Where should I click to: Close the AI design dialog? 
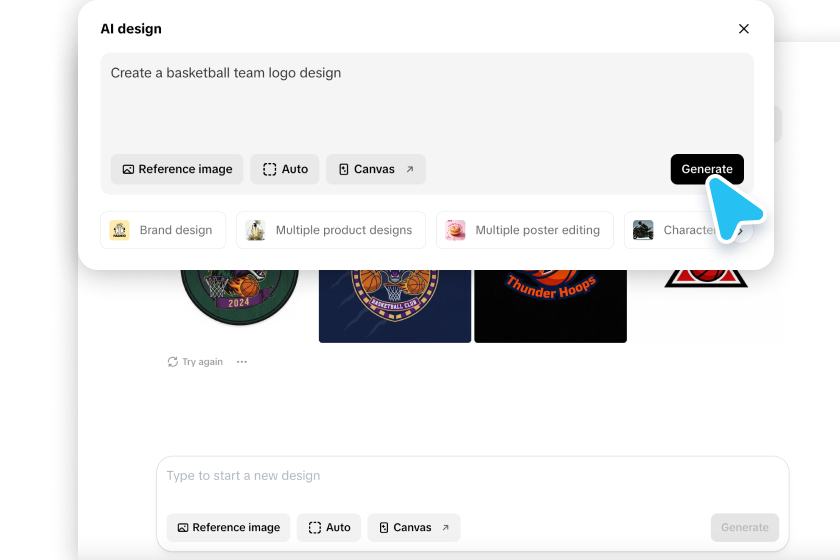(x=743, y=29)
